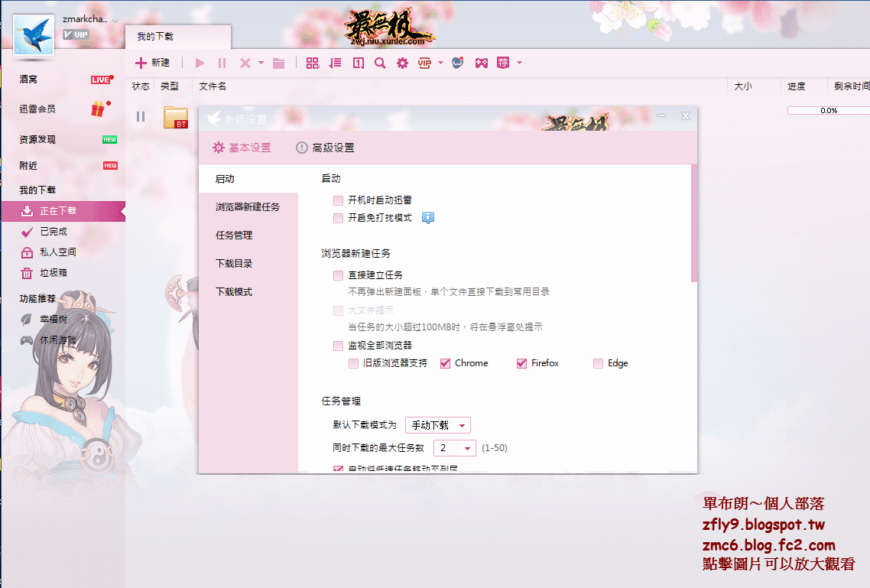Open 附近 sidebar item
The width and height of the screenshot is (870, 588).
28,165
